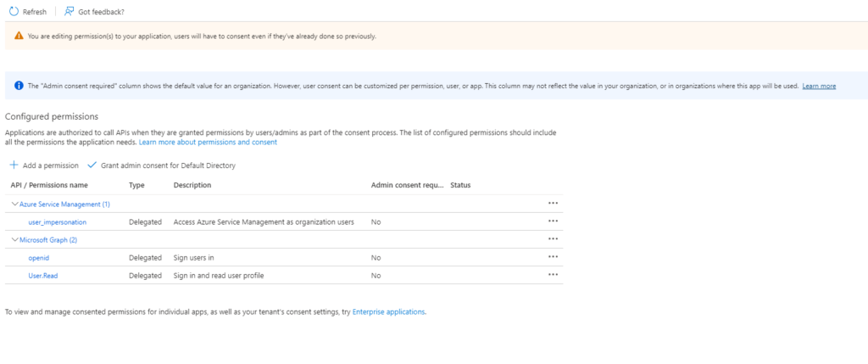The width and height of the screenshot is (868, 364).
Task: Click the Got feedback person icon
Action: click(x=70, y=12)
